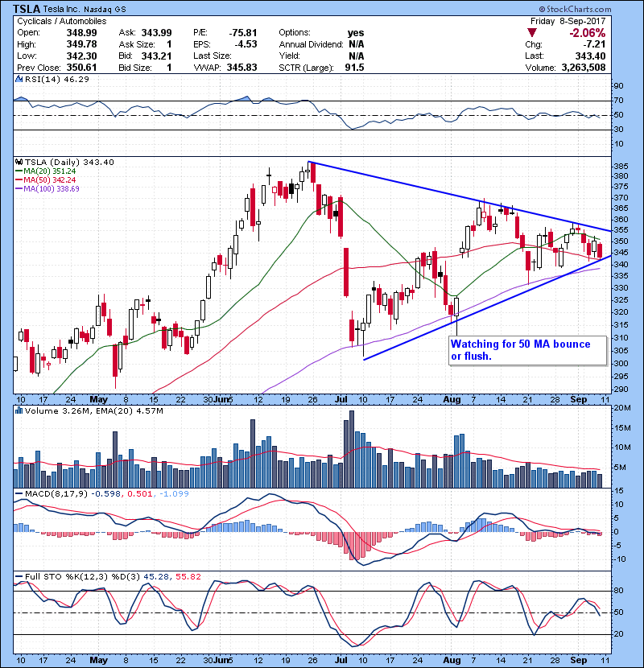Click the Last price 343.40 in header
The image size is (644, 668).
(x=590, y=56)
